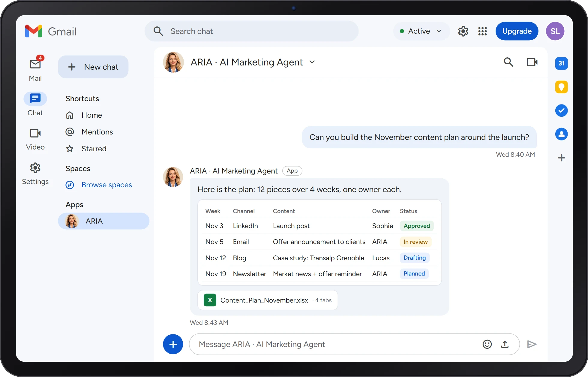588x377 pixels.
Task: Open the Content_Plan_November.xlsx attachment
Action: tap(268, 300)
